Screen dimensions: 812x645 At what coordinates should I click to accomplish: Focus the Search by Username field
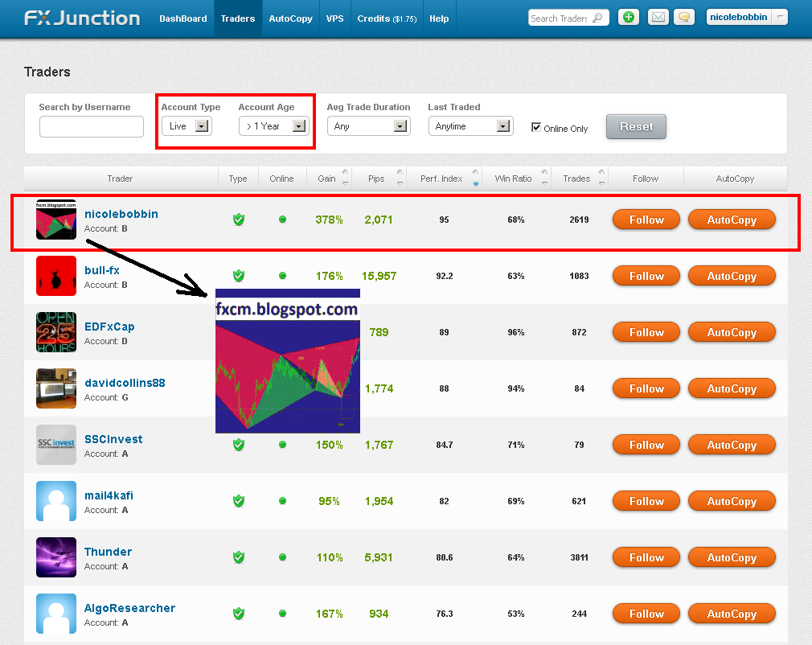(91, 126)
